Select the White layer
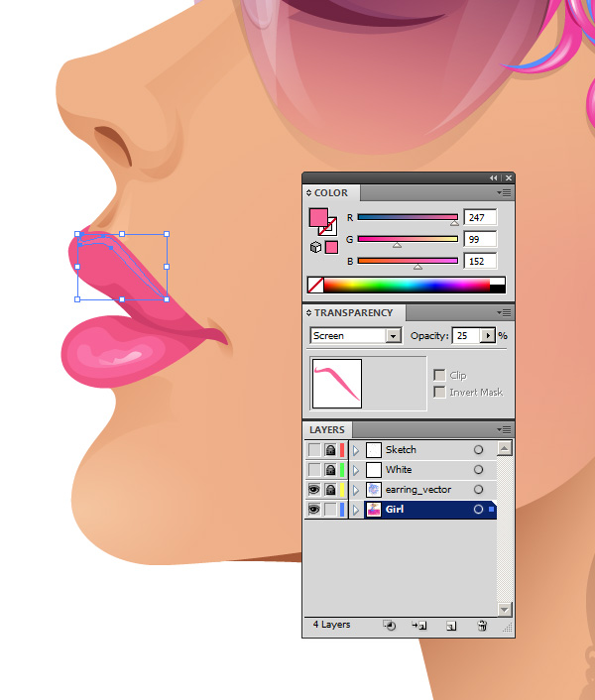Screen dimensions: 595x700 pos(426,470)
